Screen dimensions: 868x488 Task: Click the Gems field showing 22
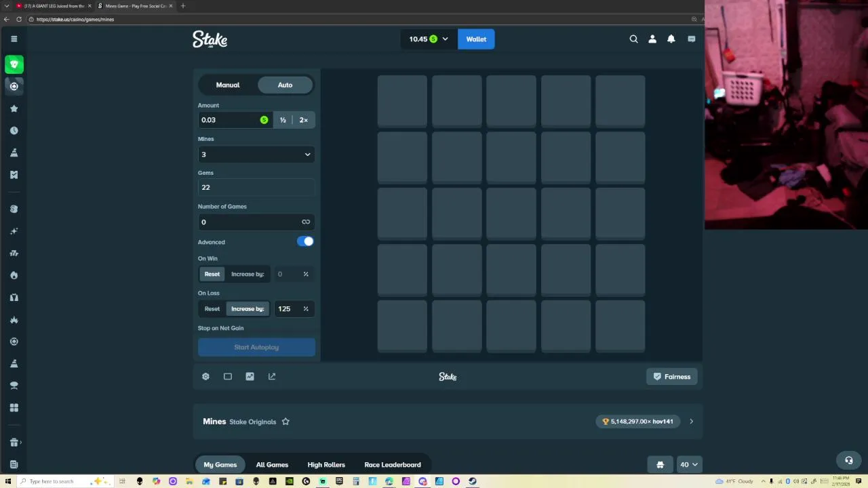point(256,187)
